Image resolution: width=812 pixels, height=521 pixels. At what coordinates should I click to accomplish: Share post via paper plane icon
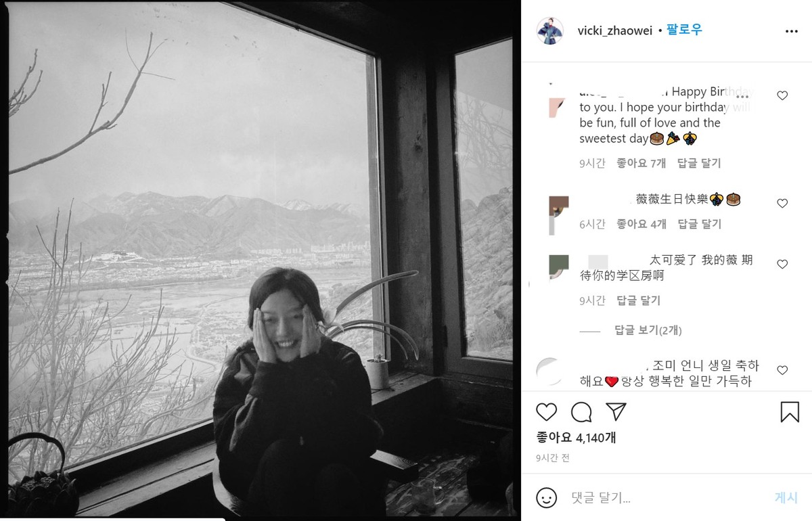pyautogui.click(x=616, y=411)
